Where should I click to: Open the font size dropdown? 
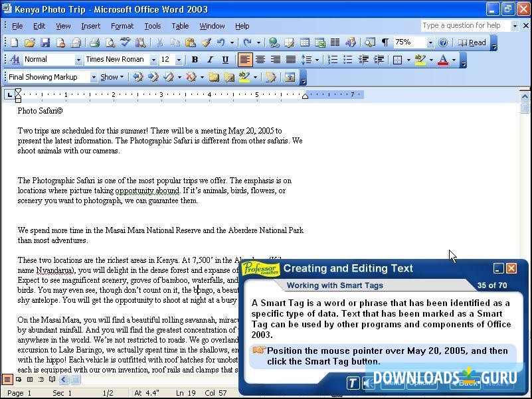coord(179,59)
